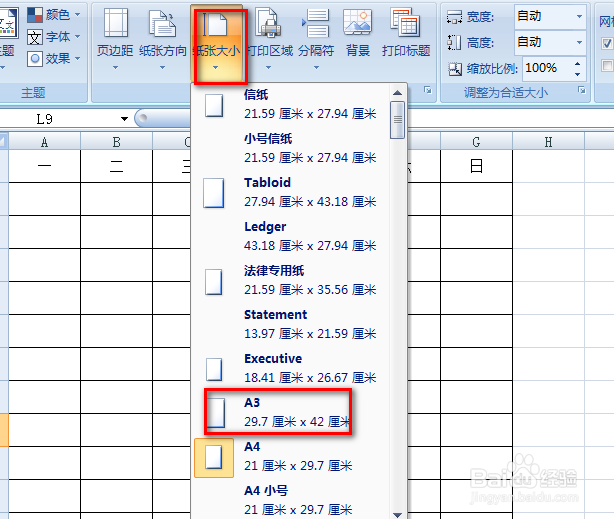
Task: Click the cell containing 二
Action: [116, 166]
